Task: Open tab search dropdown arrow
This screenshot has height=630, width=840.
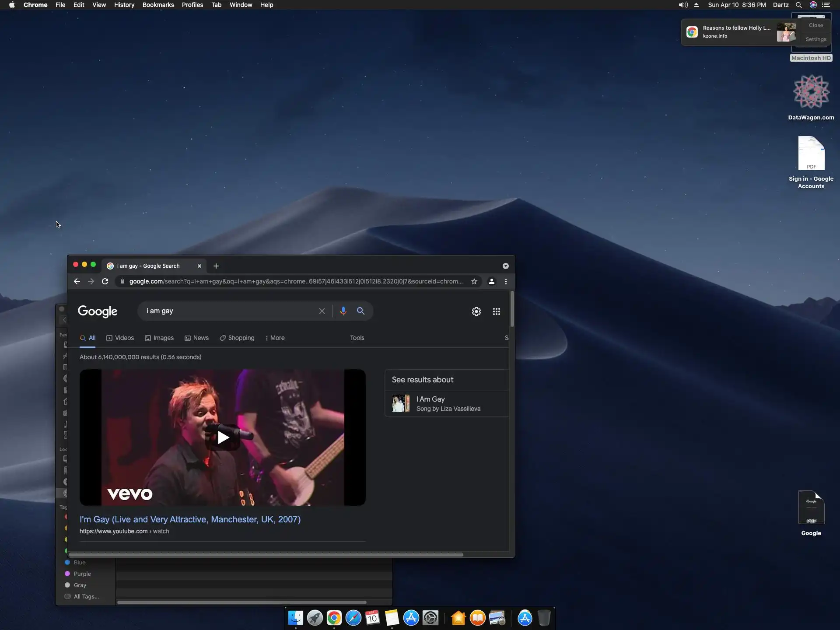Action: coord(505,266)
